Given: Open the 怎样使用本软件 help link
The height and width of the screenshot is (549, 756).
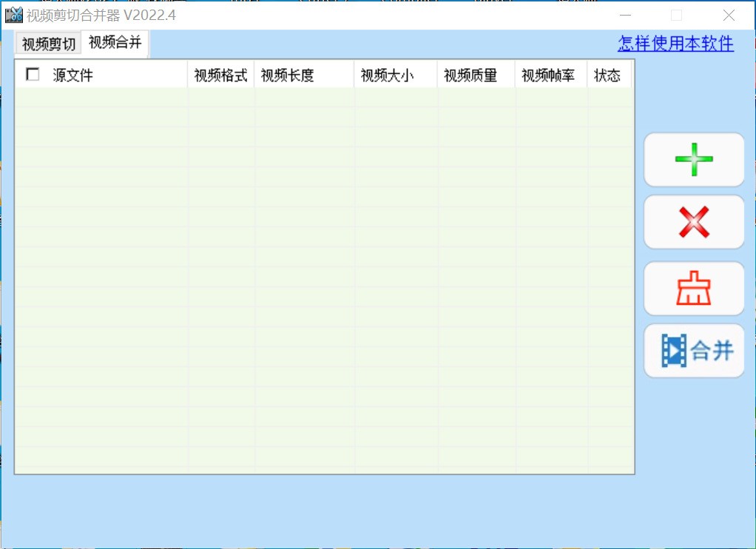Looking at the screenshot, I should 675,44.
